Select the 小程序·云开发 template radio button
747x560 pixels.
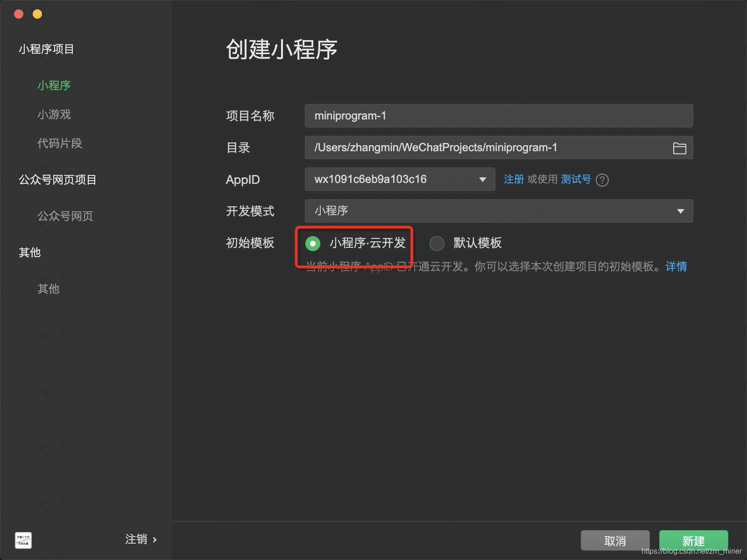click(313, 243)
